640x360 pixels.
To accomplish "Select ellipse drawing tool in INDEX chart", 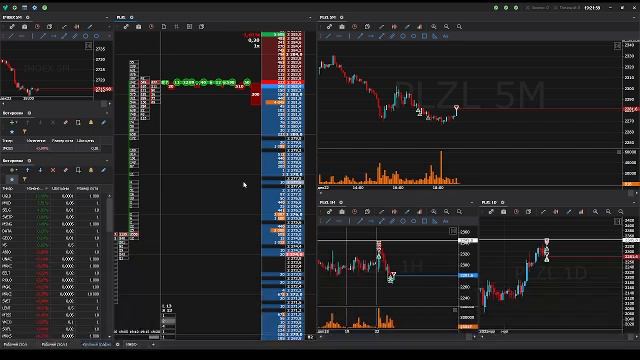I will point(96,36).
